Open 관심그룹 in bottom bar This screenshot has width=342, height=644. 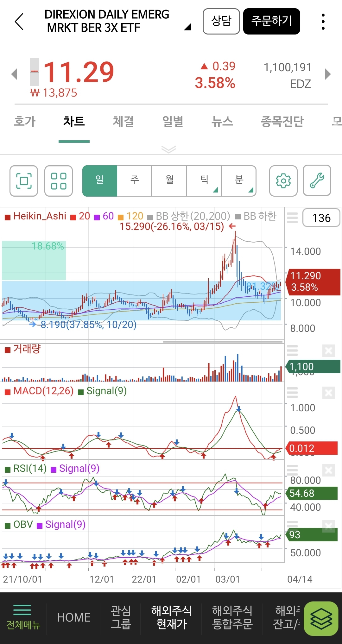[x=121, y=617]
